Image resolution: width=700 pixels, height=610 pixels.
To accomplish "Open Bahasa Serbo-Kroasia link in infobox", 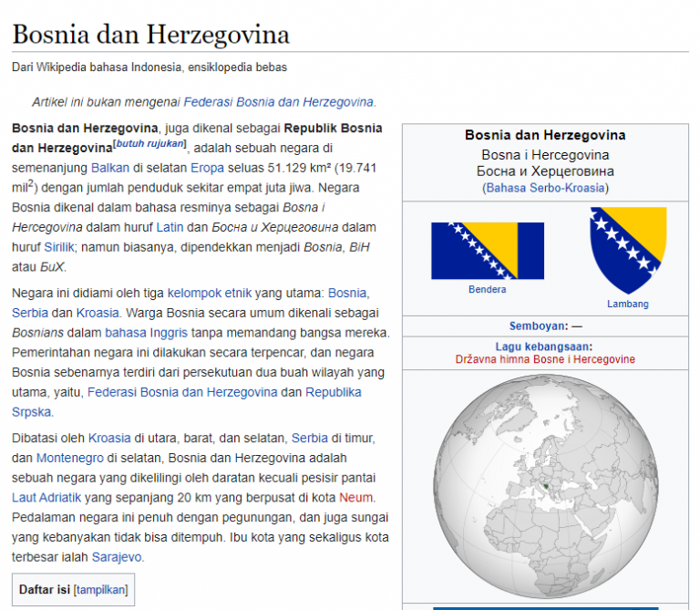I will point(545,188).
